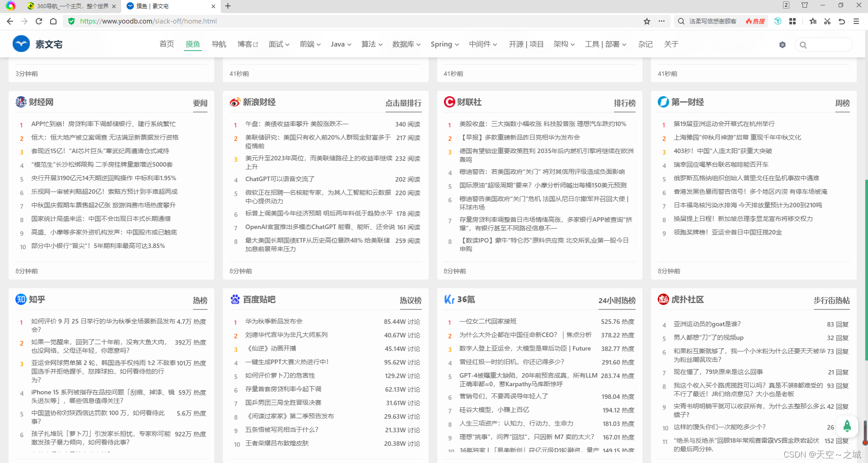868x463 pixels.
Task: Click the 素文宅 site logo
Action: (21, 43)
